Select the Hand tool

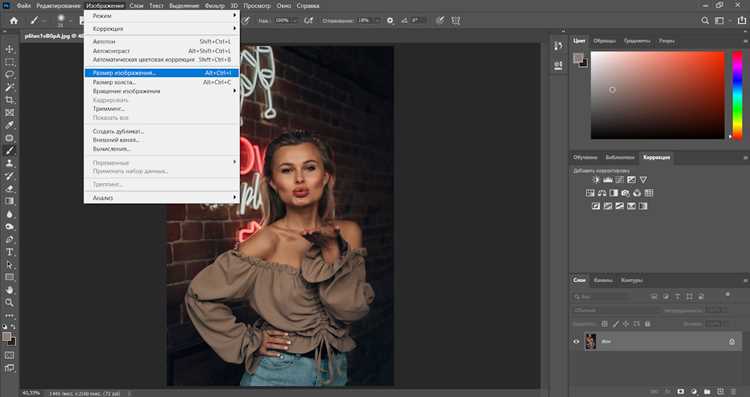point(10,290)
